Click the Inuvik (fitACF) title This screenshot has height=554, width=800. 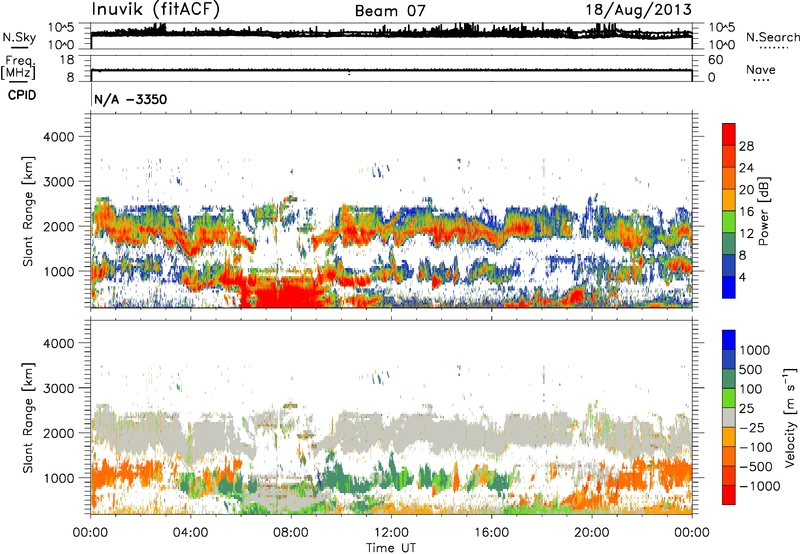click(x=156, y=9)
